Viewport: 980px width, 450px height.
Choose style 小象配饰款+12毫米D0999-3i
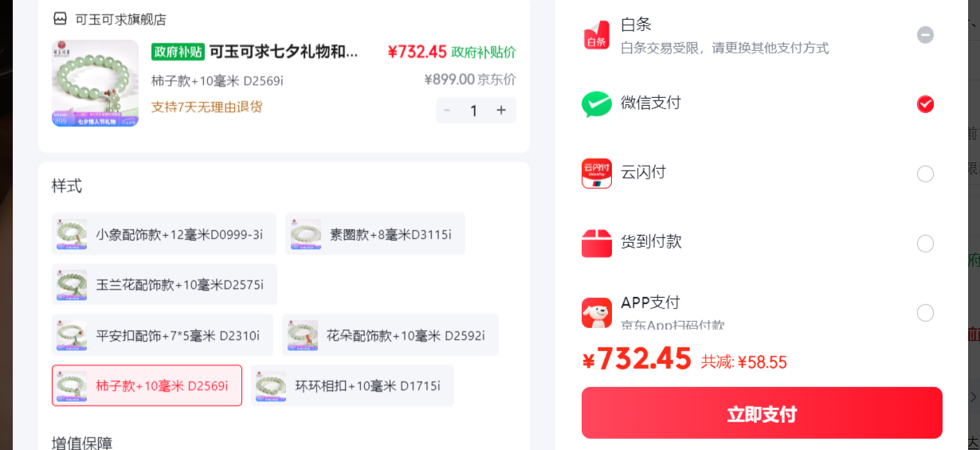[164, 234]
